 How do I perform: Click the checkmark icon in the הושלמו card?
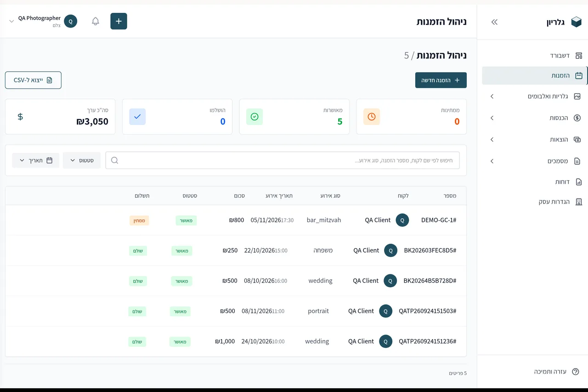pos(137,117)
